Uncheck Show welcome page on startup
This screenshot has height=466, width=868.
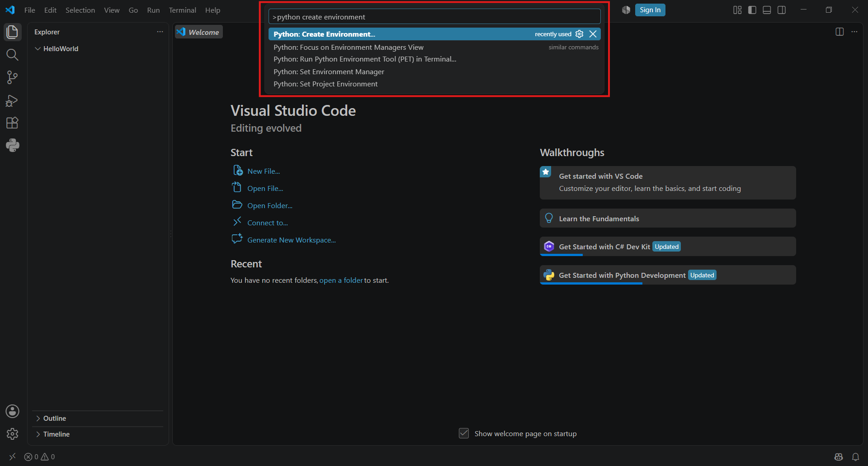pyautogui.click(x=464, y=433)
